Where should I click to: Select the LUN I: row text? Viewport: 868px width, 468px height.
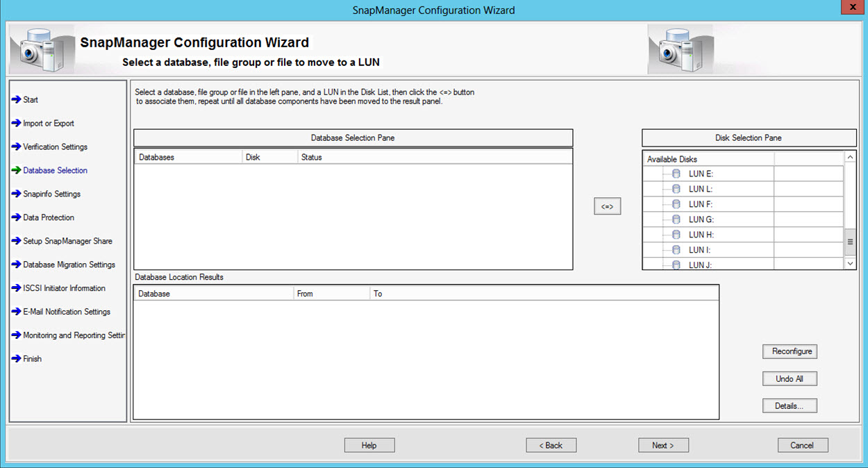(x=700, y=250)
